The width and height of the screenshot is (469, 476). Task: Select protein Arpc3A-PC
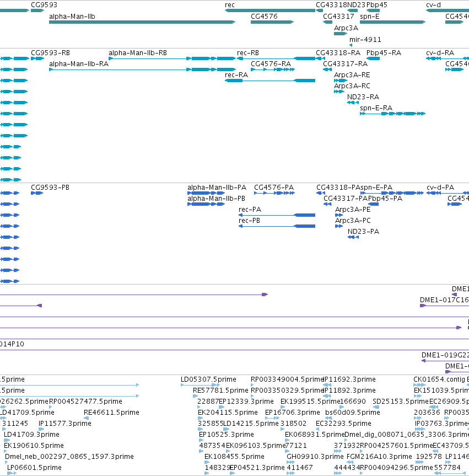[x=339, y=226]
